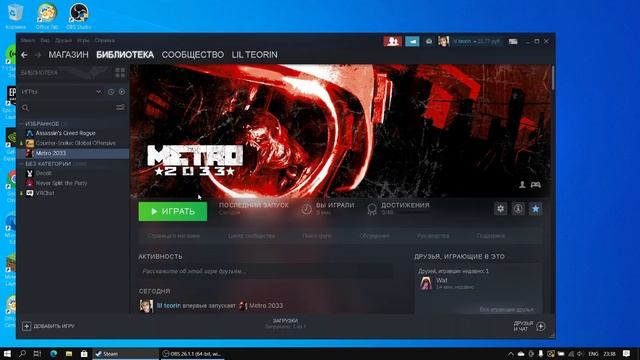Open the Центр сообщества link
640x360 pixels.
pos(251,236)
